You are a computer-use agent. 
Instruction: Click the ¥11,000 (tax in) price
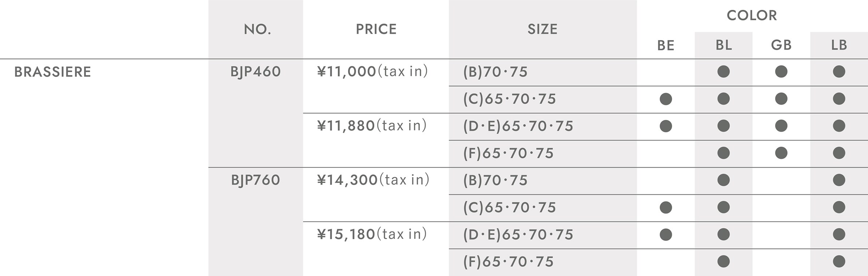coord(372,71)
